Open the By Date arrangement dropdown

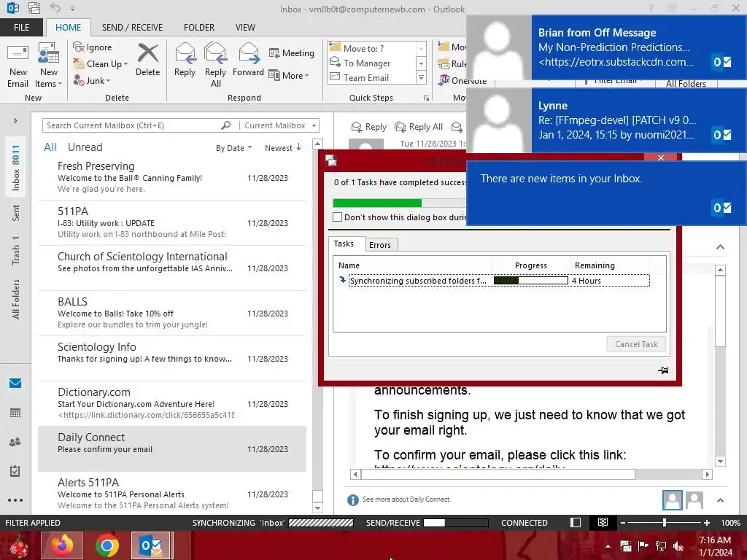pyautogui.click(x=233, y=148)
